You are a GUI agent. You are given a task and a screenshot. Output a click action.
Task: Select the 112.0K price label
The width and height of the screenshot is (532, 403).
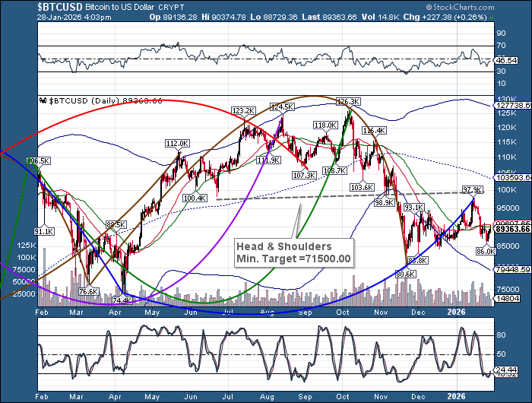coord(176,143)
